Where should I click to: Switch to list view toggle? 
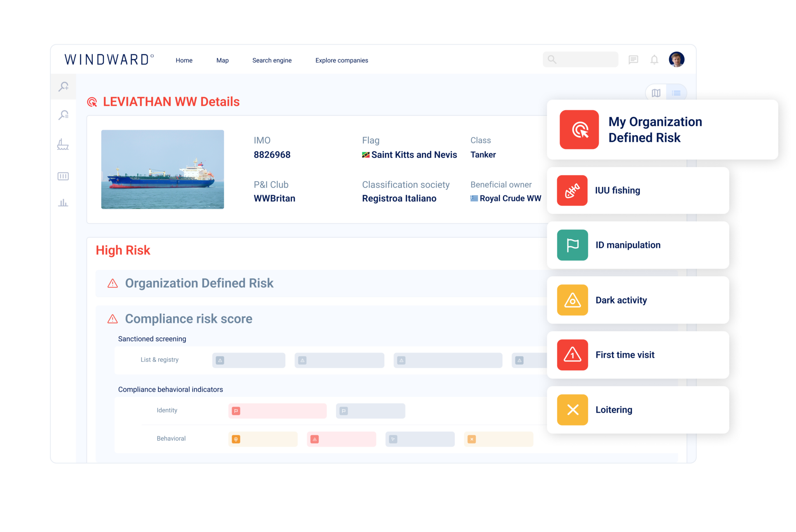point(676,93)
